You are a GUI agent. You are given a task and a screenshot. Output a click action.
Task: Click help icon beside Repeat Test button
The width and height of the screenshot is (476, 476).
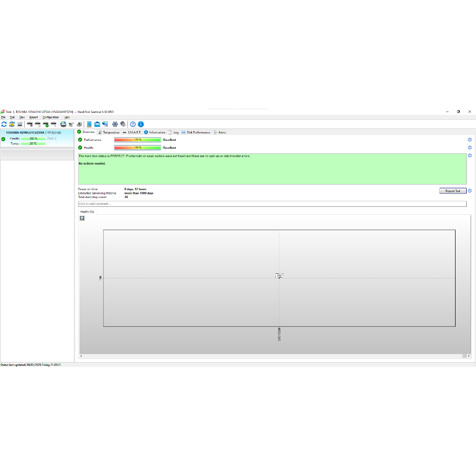[469, 191]
